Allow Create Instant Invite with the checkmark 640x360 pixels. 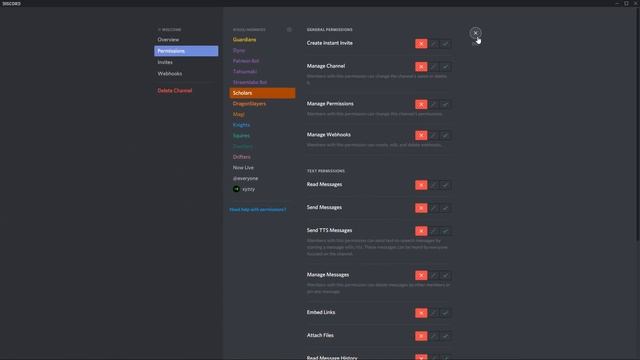coord(445,44)
